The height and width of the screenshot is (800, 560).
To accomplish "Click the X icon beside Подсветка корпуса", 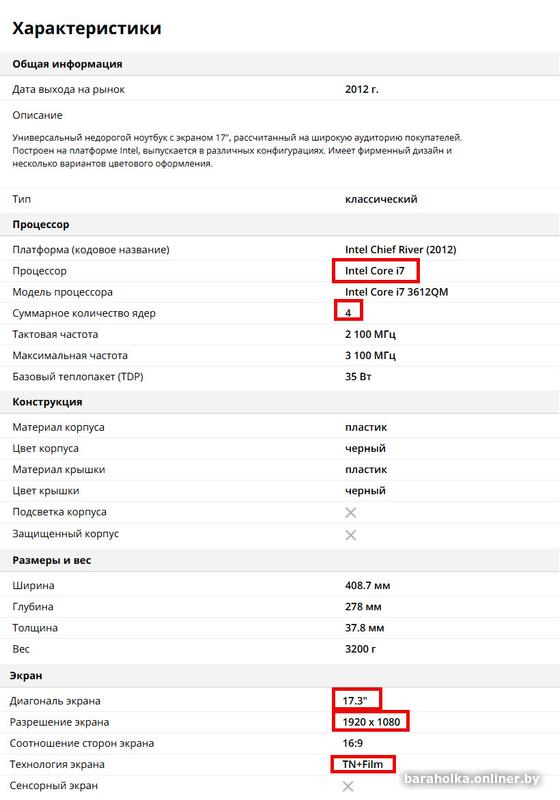I will (350, 512).
